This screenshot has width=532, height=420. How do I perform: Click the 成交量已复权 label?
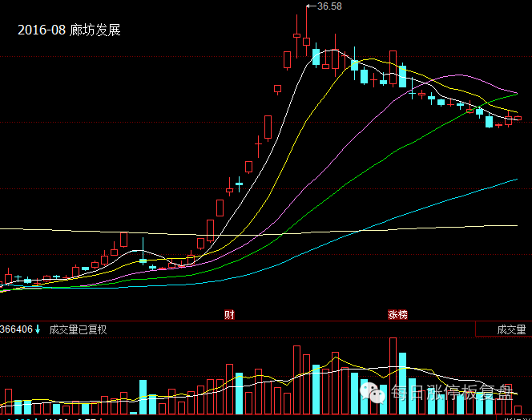(78, 329)
